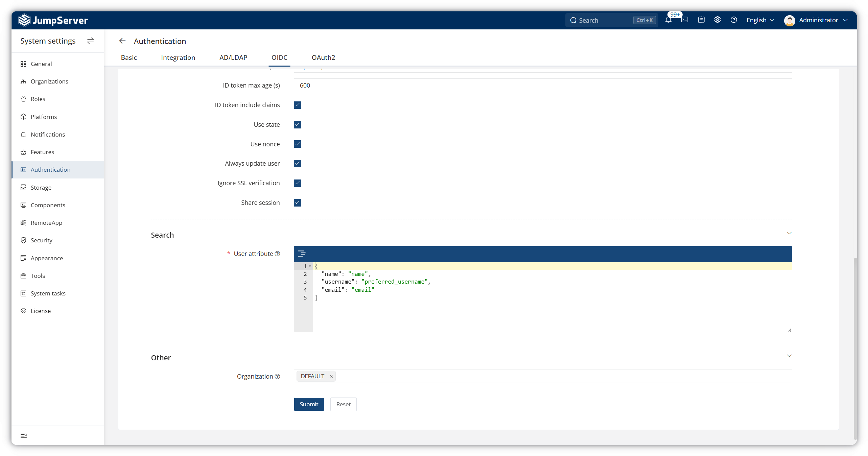Focus the header Search box
This screenshot has height=456, width=868.
611,20
